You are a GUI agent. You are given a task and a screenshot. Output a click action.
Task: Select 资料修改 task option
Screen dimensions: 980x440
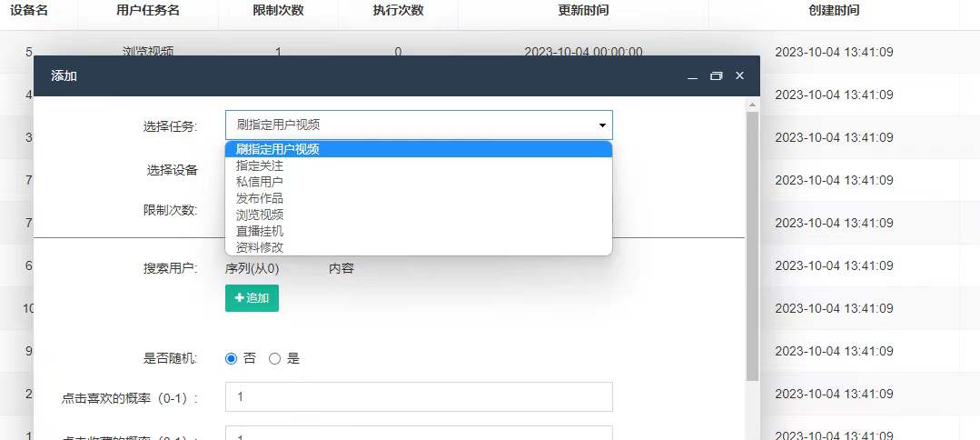(x=260, y=247)
